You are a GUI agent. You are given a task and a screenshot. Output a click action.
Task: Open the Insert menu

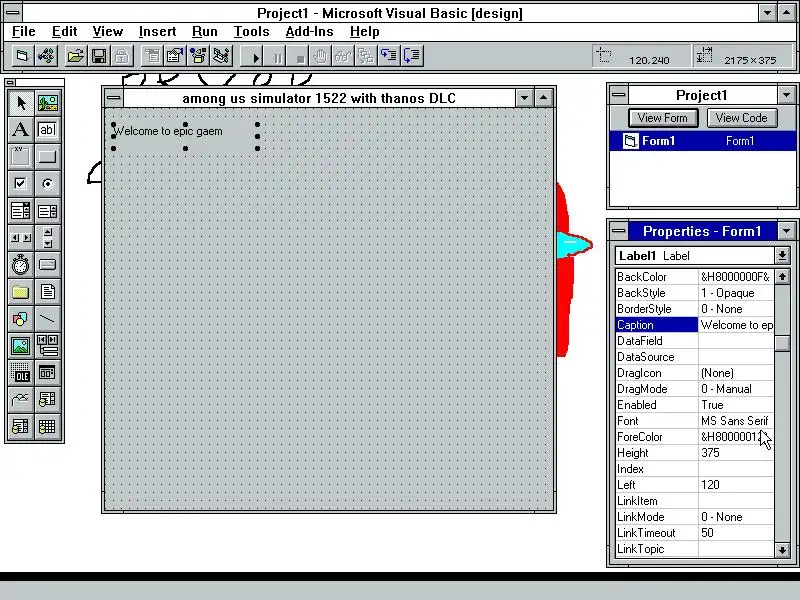pyautogui.click(x=157, y=32)
